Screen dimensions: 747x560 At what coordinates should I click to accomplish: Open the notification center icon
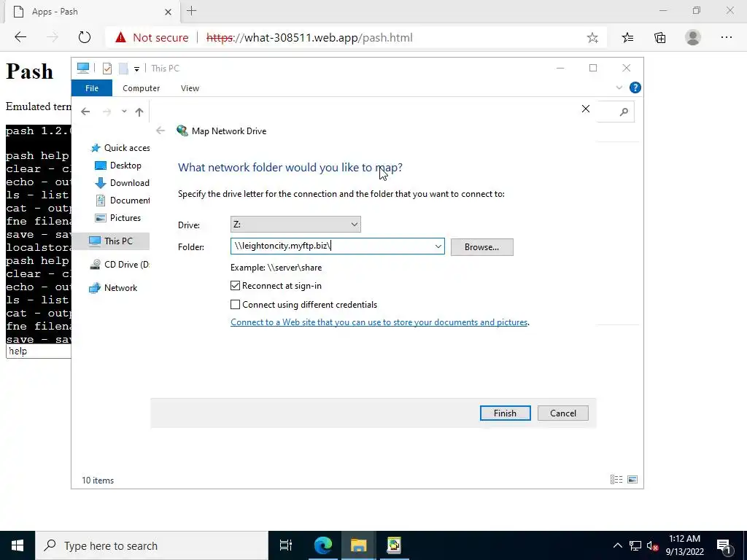(x=724, y=545)
